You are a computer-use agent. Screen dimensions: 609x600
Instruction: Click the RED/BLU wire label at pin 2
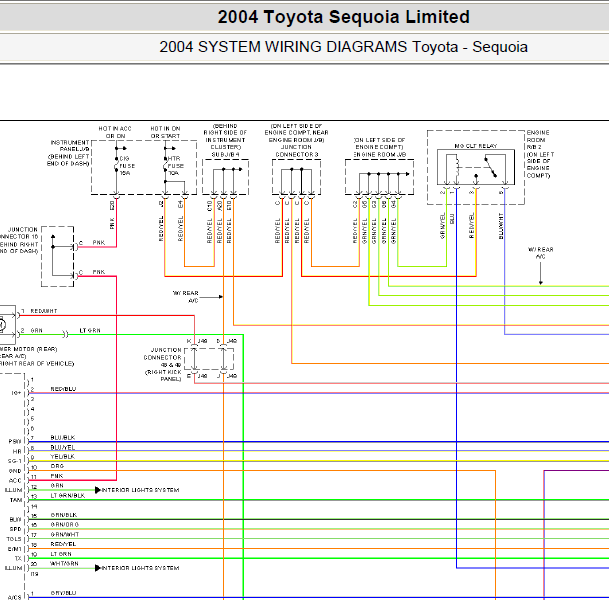(63, 389)
